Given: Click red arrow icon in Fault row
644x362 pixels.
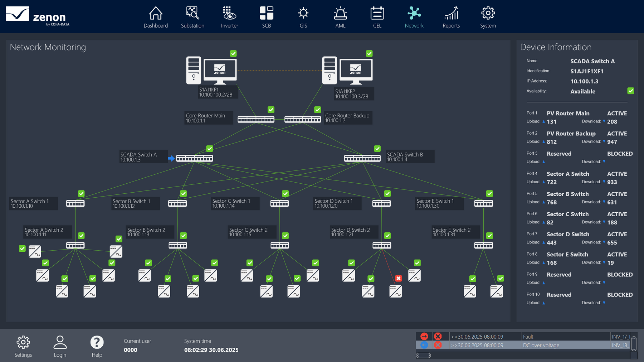Looking at the screenshot, I should (x=424, y=337).
